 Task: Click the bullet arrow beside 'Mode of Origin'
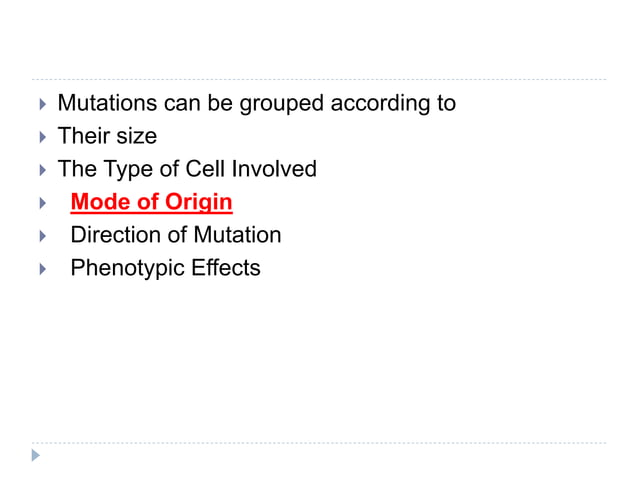(38, 203)
